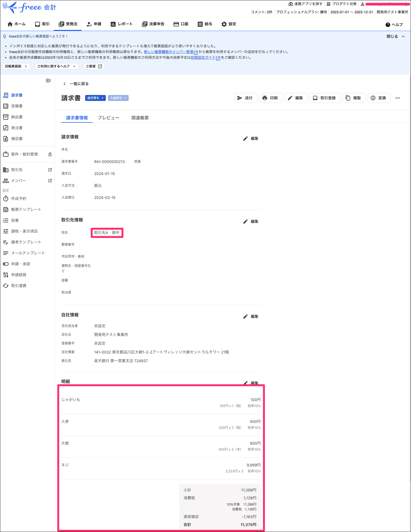Image resolution: width=411 pixels, height=532 pixels.
Task: Open 取引先 in the sidebar
Action: (x=17, y=170)
